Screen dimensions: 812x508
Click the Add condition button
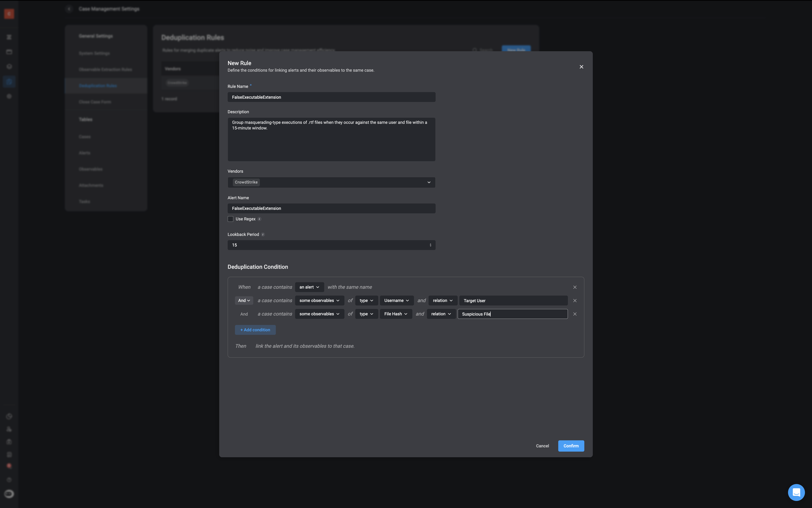(x=255, y=330)
